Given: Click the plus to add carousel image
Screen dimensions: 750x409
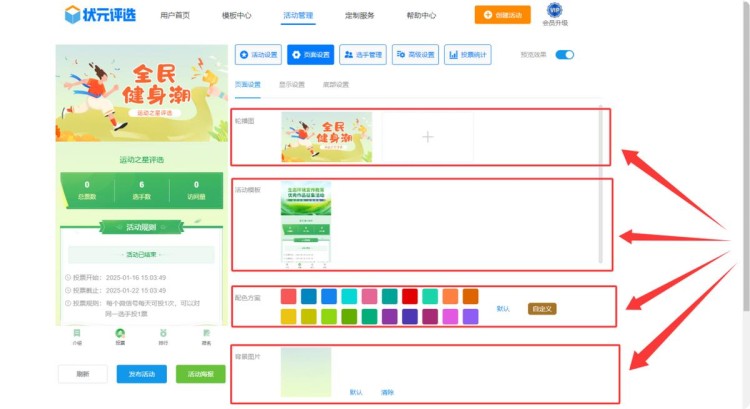Looking at the screenshot, I should 427,137.
